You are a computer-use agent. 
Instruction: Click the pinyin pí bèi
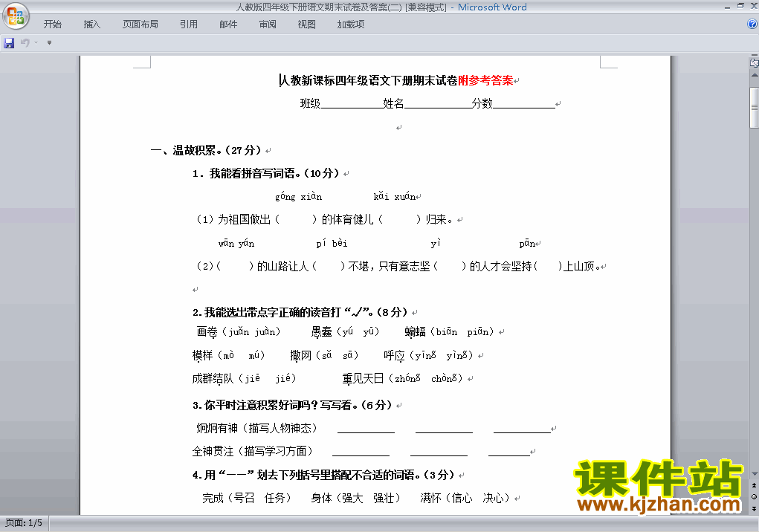pos(332,243)
